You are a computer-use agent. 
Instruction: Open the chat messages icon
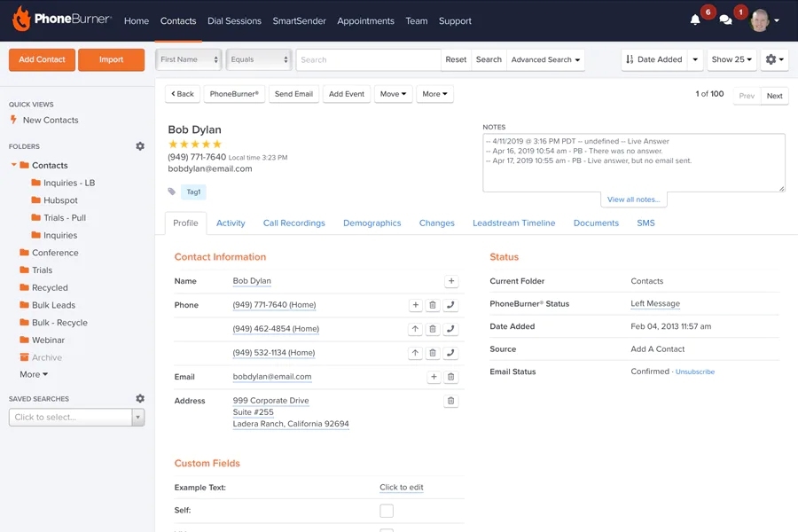725,20
